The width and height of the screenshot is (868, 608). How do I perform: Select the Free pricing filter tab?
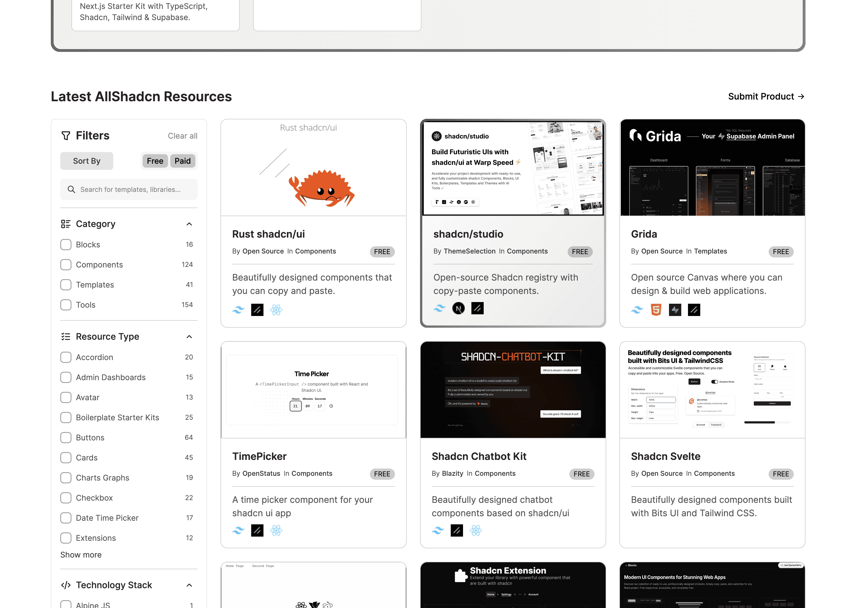click(155, 161)
